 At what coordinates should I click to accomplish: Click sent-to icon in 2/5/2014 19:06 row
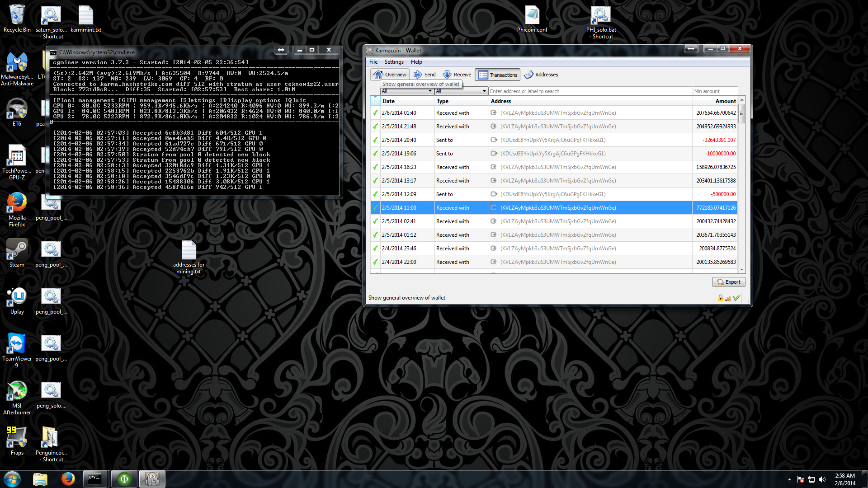494,154
